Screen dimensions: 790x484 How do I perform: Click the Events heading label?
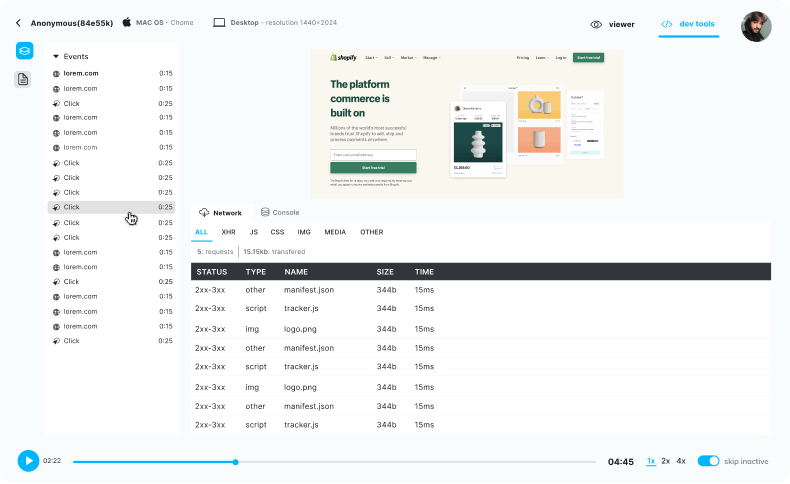pos(76,56)
